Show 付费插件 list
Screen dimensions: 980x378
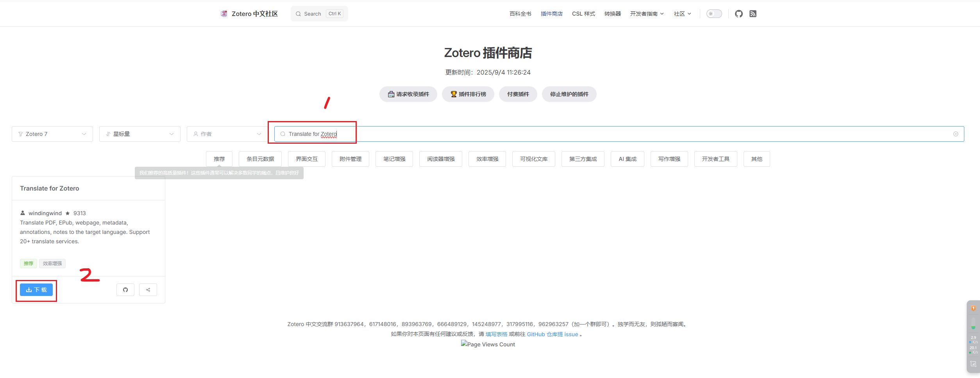[x=518, y=94]
